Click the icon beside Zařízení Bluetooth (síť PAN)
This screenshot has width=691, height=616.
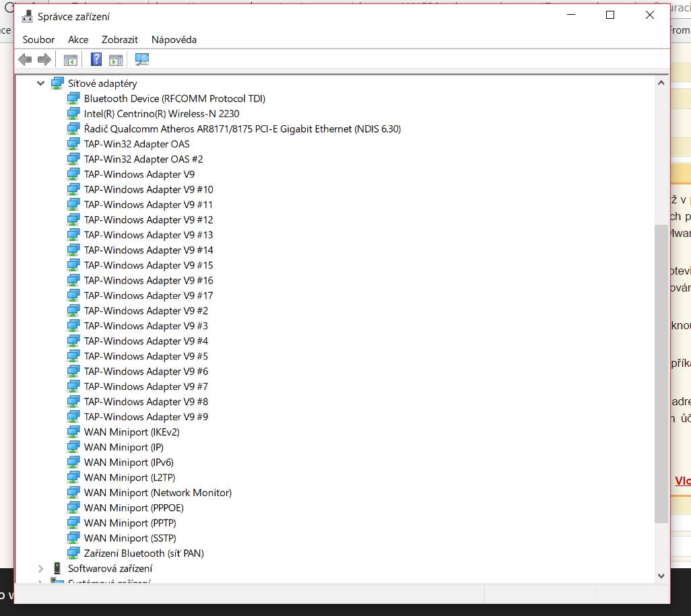pyautogui.click(x=73, y=553)
